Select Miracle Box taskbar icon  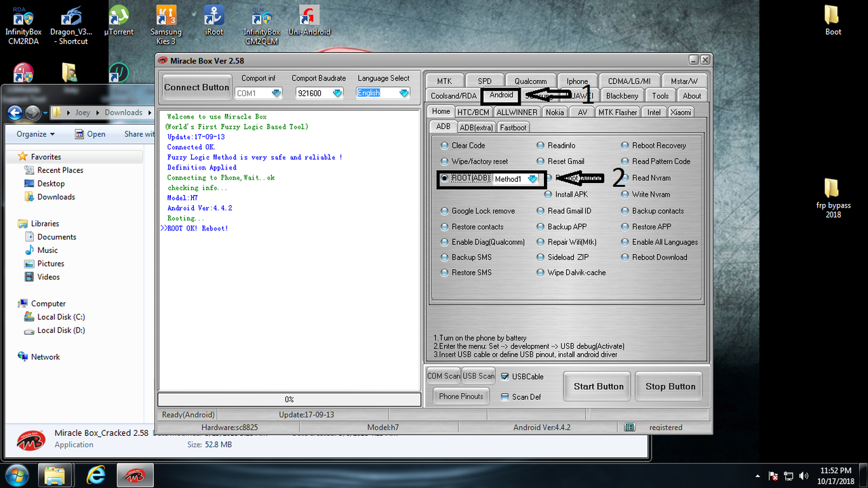136,475
